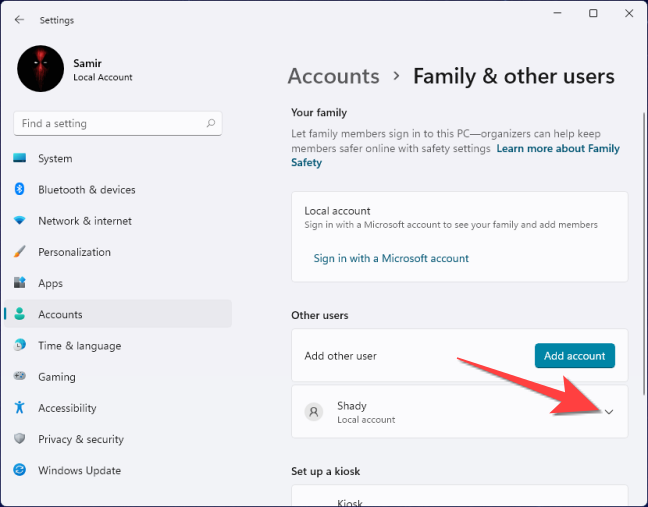The image size is (648, 507).
Task: Click the Find a setting search box
Action: (110, 124)
